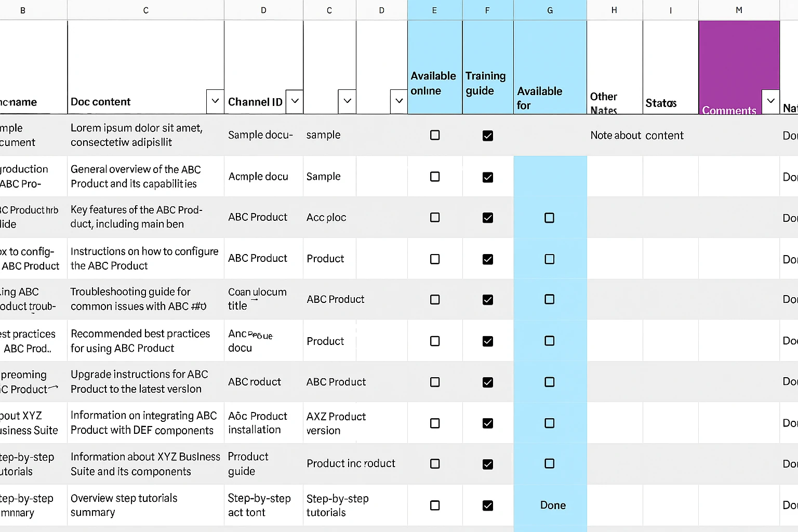Select the column M letter header
Screen dimensions: 798x532
(x=739, y=9)
